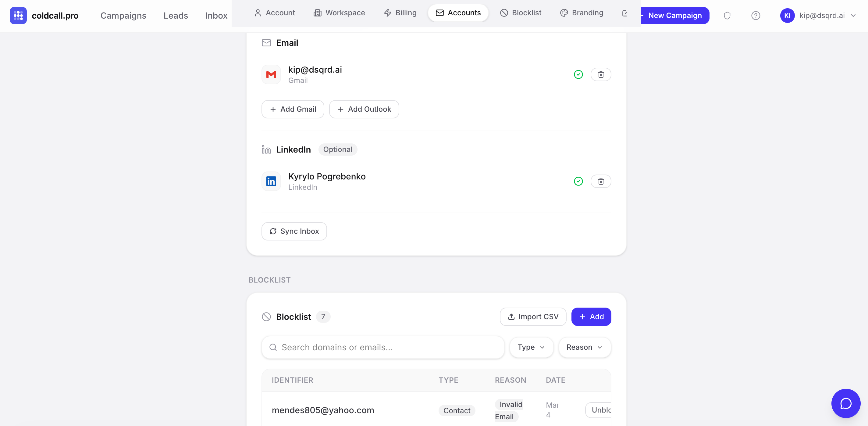Expand the Type filter dropdown
This screenshot has width=868, height=426.
click(531, 347)
